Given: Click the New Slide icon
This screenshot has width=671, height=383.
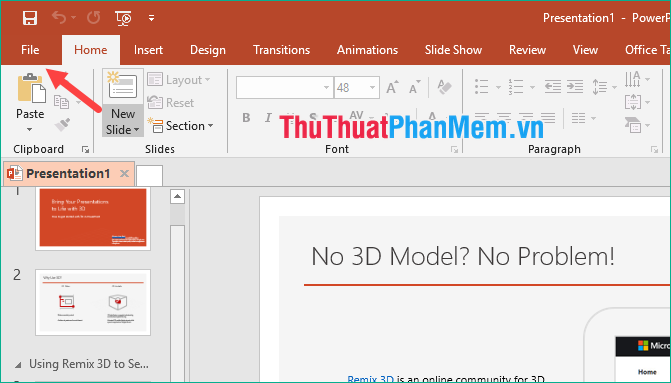Looking at the screenshot, I should coord(122,86).
